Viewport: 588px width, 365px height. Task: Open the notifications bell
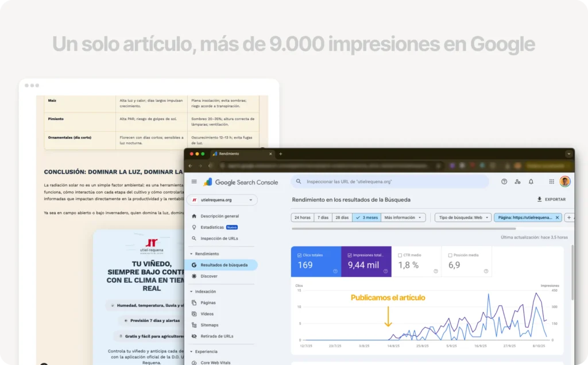click(x=531, y=182)
